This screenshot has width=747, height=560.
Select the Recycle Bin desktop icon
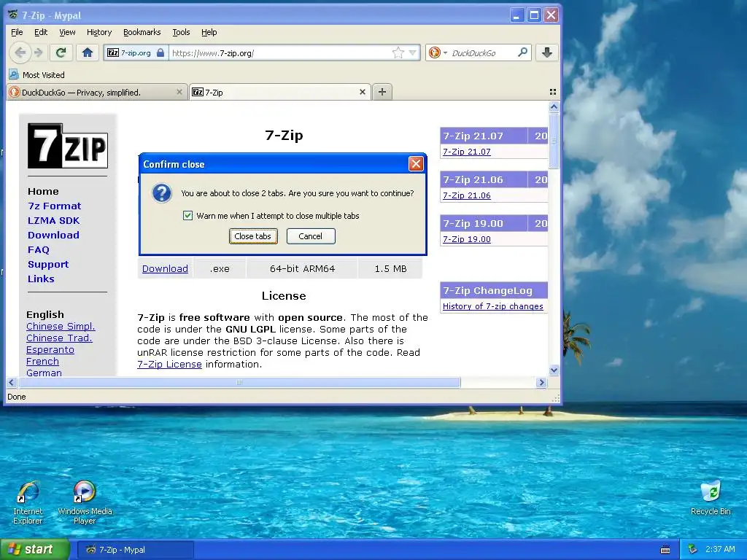711,497
